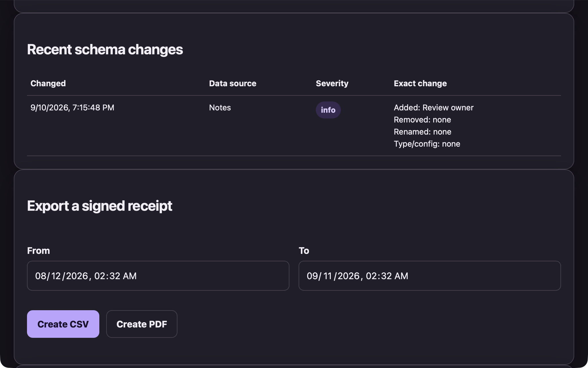
Task: Click the 'From' field label
Action: click(x=38, y=251)
